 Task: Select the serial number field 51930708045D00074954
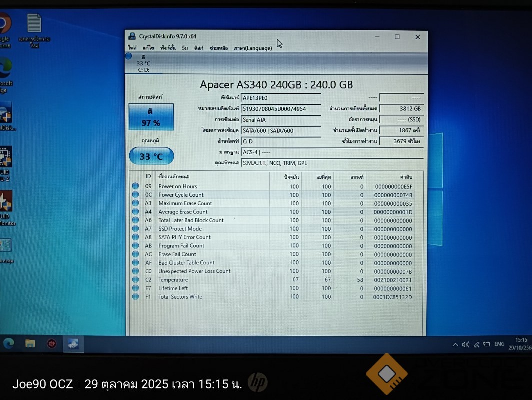click(x=281, y=109)
